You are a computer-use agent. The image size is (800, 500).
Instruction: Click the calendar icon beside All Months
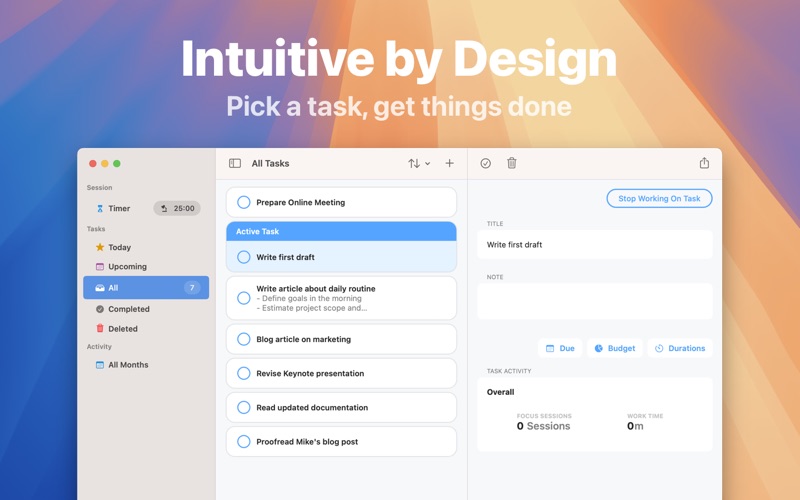(100, 365)
